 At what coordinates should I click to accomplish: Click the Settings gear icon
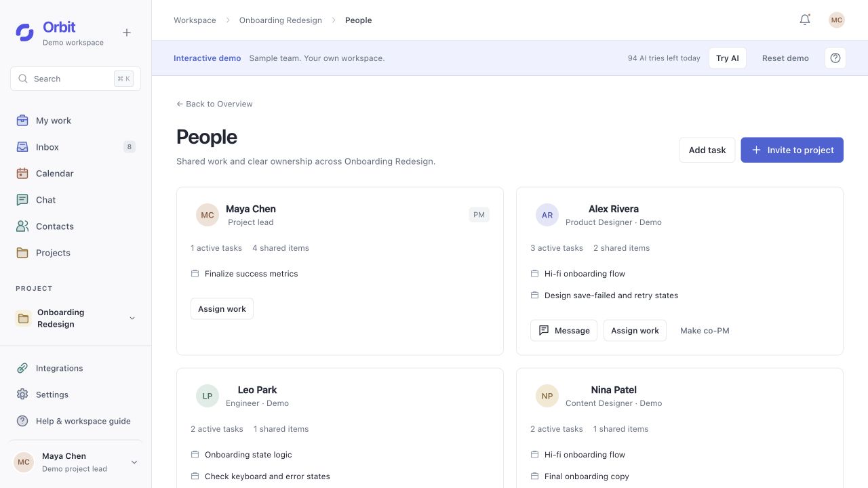pyautogui.click(x=22, y=394)
